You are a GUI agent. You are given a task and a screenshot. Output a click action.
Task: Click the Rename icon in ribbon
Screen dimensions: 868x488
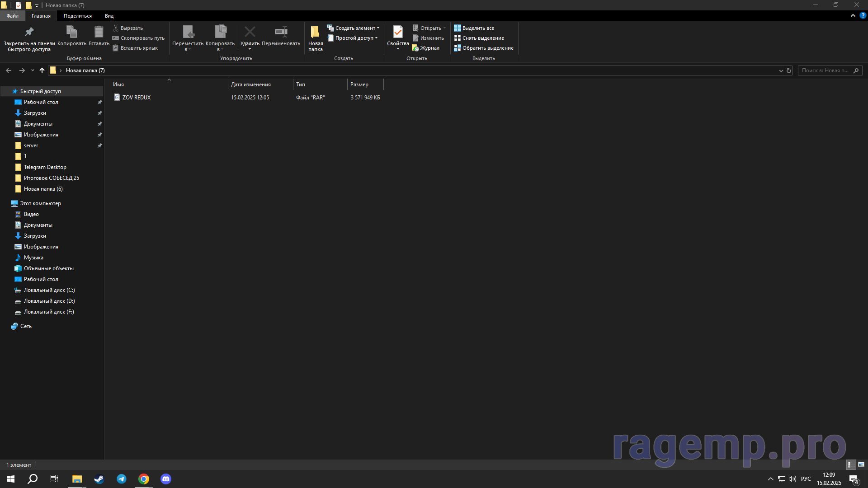(281, 32)
